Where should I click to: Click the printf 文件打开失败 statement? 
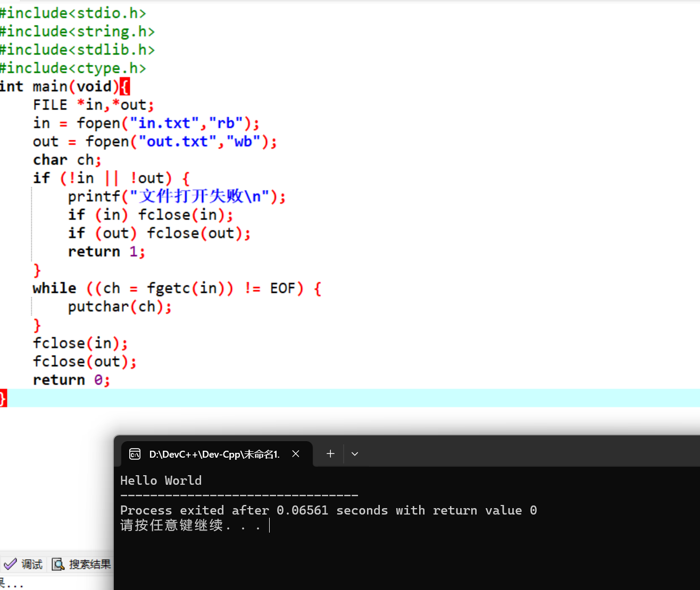[176, 196]
